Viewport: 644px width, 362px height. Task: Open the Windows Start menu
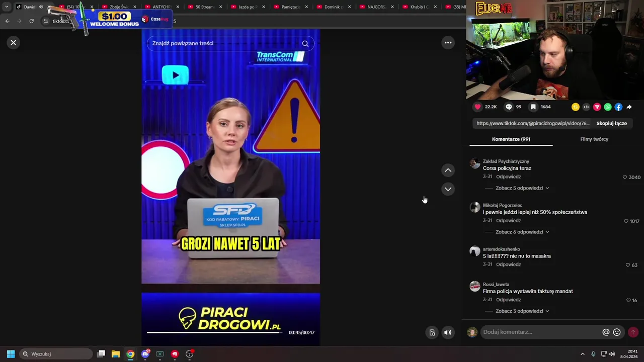11,354
